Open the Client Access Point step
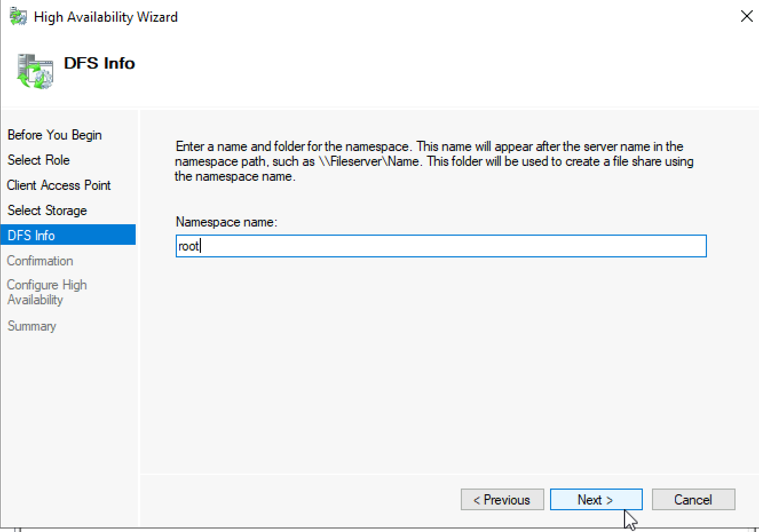The height and width of the screenshot is (532, 759). [59, 185]
